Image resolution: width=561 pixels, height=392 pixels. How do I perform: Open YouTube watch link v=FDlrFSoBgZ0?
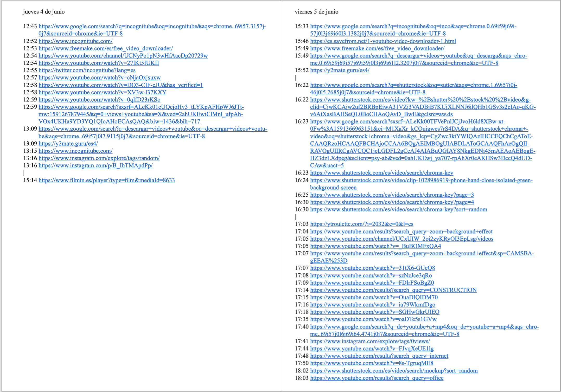(372, 283)
